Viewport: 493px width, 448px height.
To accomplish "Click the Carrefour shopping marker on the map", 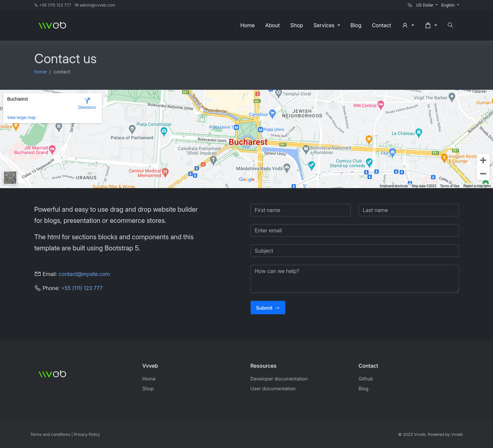I will 272,114.
